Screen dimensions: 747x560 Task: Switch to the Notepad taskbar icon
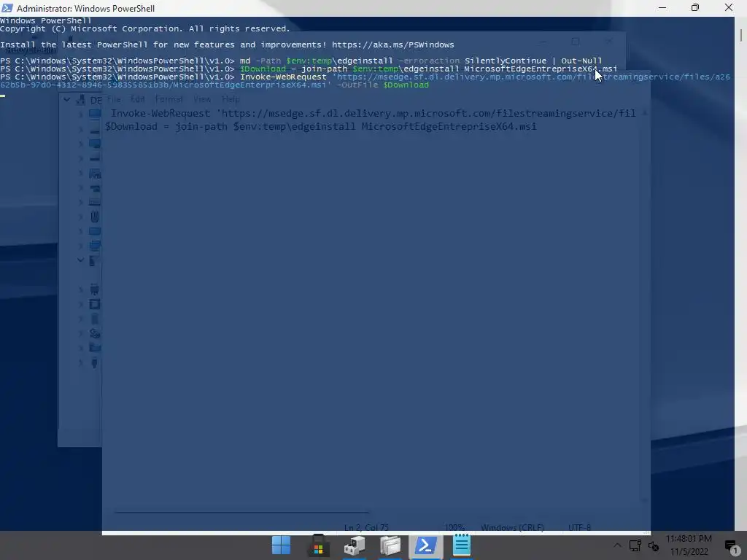(x=462, y=545)
